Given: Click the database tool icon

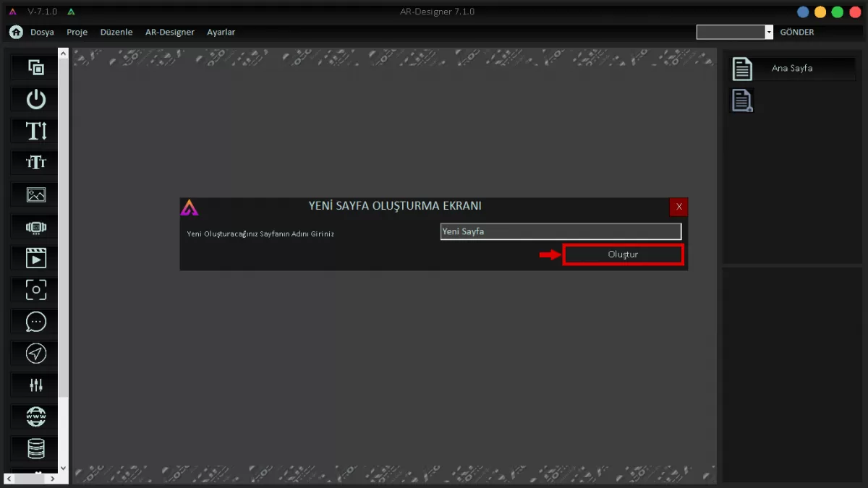Looking at the screenshot, I should point(35,449).
